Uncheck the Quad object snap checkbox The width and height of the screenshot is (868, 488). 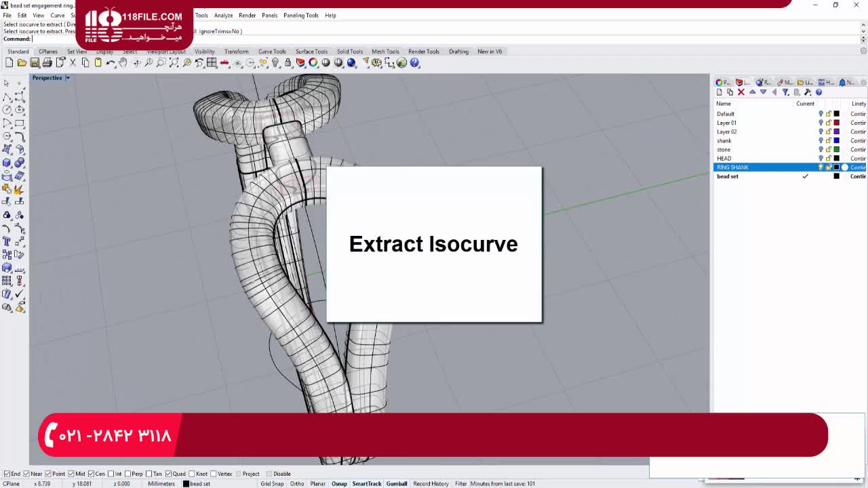pos(168,474)
